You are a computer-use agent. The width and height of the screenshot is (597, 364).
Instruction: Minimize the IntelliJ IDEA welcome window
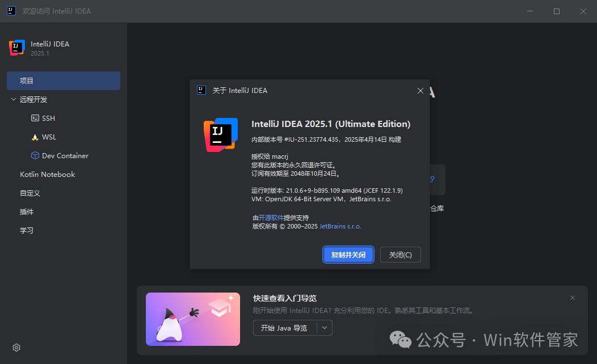point(530,11)
